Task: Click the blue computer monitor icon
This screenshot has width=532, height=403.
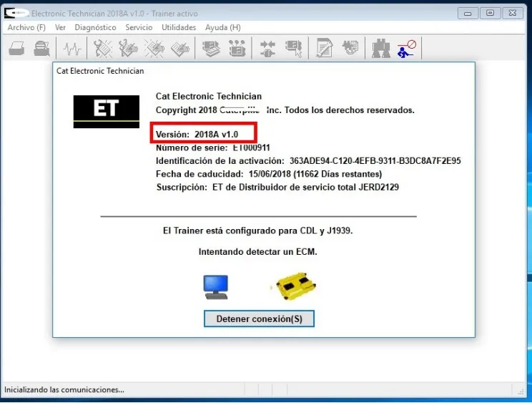Action: (216, 287)
